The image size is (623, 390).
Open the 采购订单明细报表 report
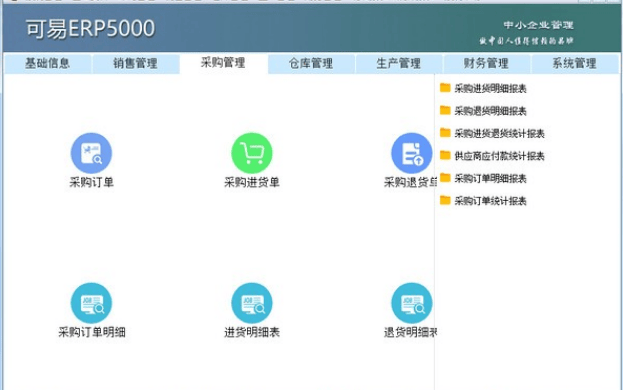tap(483, 178)
